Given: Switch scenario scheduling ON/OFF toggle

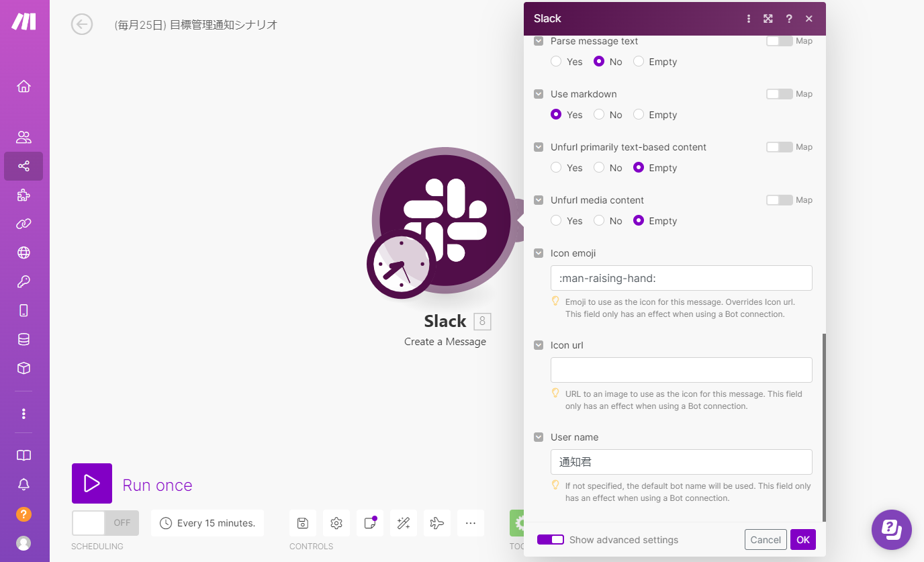Looking at the screenshot, I should tap(105, 523).
